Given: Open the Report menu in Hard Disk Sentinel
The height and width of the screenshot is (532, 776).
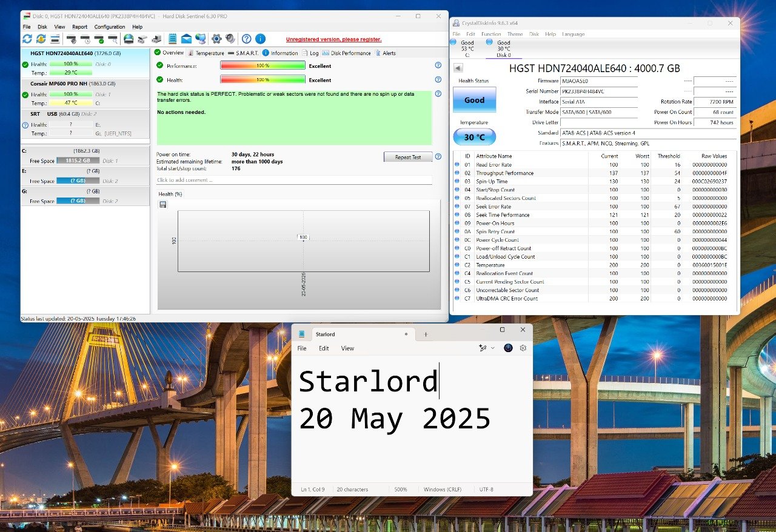Looking at the screenshot, I should [79, 27].
